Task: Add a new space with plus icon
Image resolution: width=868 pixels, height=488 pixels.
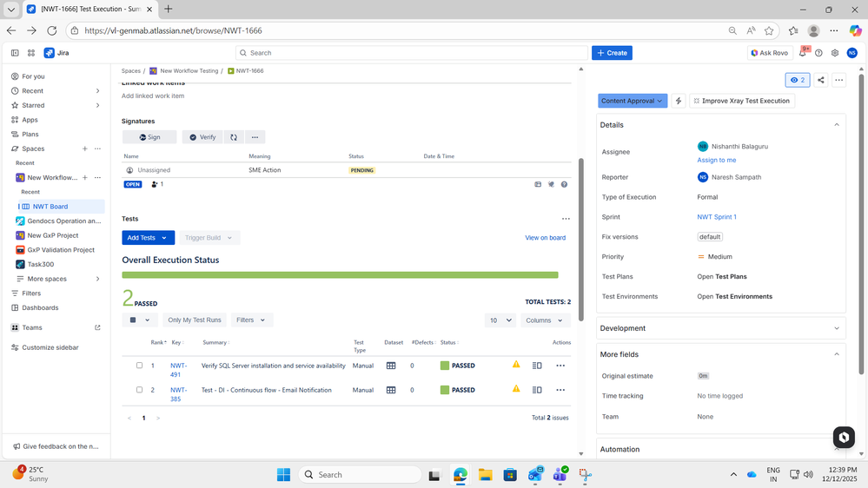Action: click(x=84, y=148)
